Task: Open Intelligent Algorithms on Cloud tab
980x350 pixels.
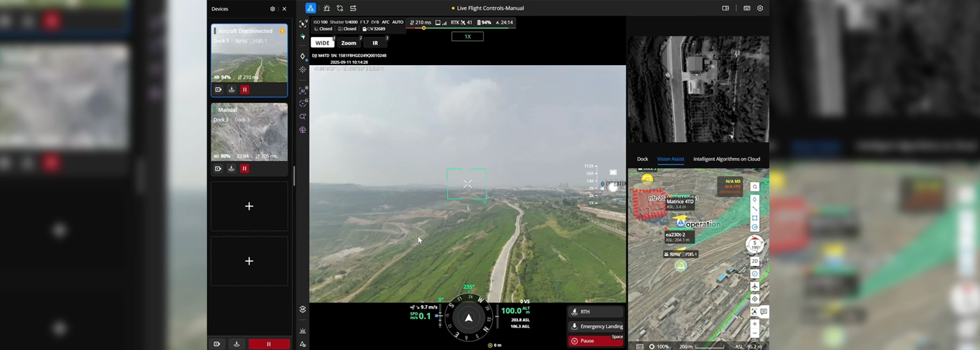Action: tap(727, 159)
